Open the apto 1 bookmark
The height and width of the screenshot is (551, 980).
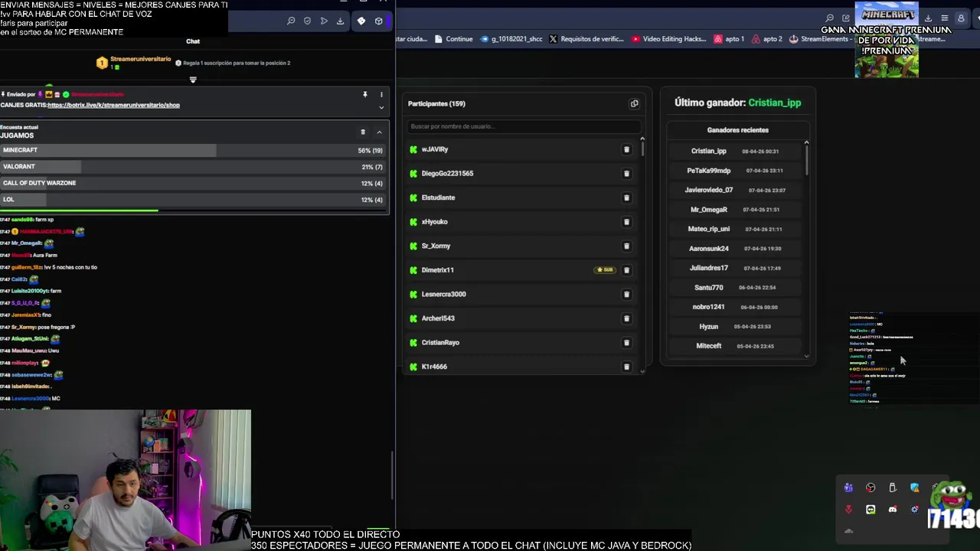[729, 39]
